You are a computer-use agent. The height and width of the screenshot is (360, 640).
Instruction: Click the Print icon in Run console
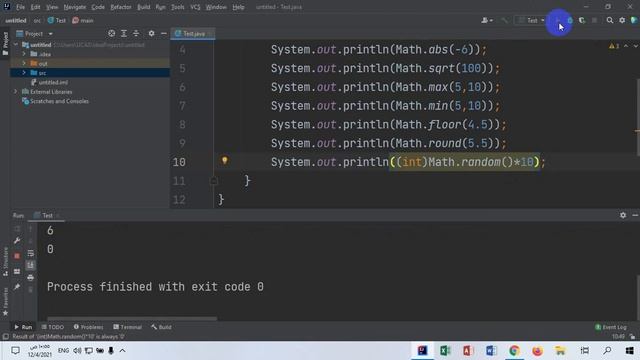[x=31, y=278]
